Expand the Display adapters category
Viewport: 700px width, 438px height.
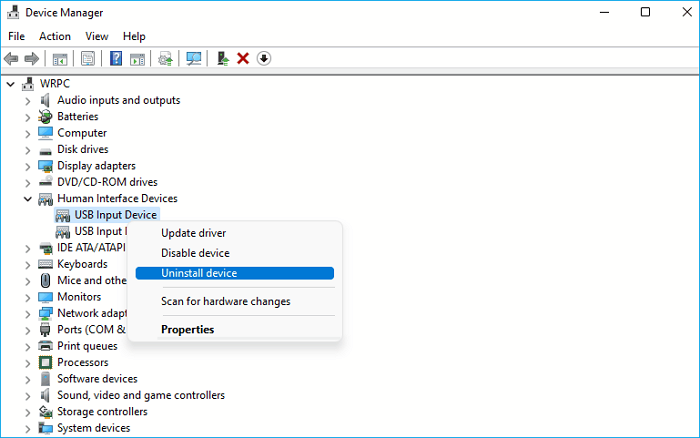click(x=28, y=166)
